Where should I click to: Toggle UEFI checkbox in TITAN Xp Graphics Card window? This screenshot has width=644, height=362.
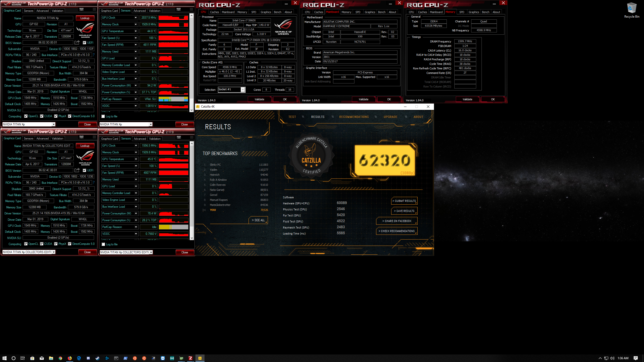click(85, 43)
